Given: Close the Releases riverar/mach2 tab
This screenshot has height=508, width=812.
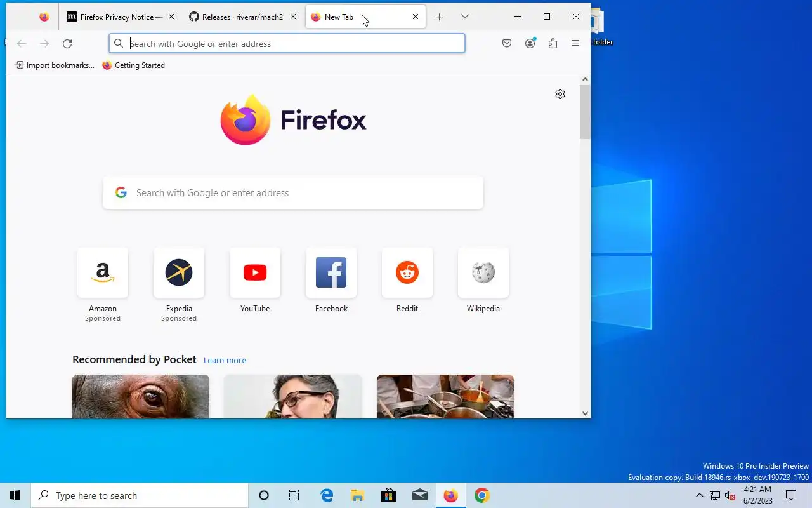Looking at the screenshot, I should pos(292,17).
